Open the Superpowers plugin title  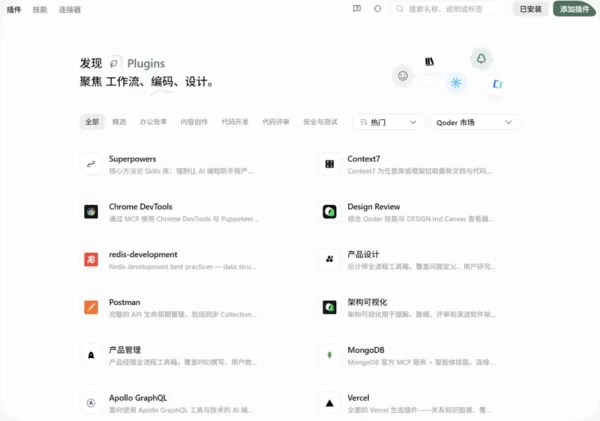(x=132, y=159)
